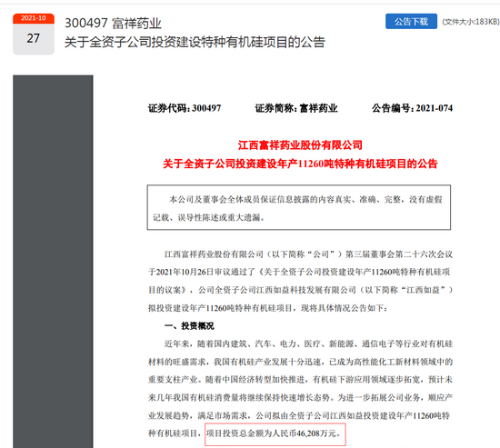Click the 一、投资概况 section heading

189,326
